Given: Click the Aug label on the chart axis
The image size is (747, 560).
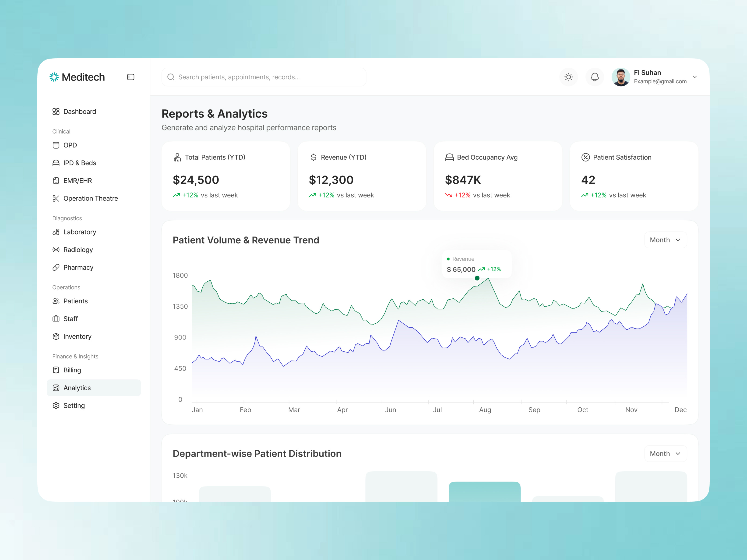Looking at the screenshot, I should coord(485,410).
